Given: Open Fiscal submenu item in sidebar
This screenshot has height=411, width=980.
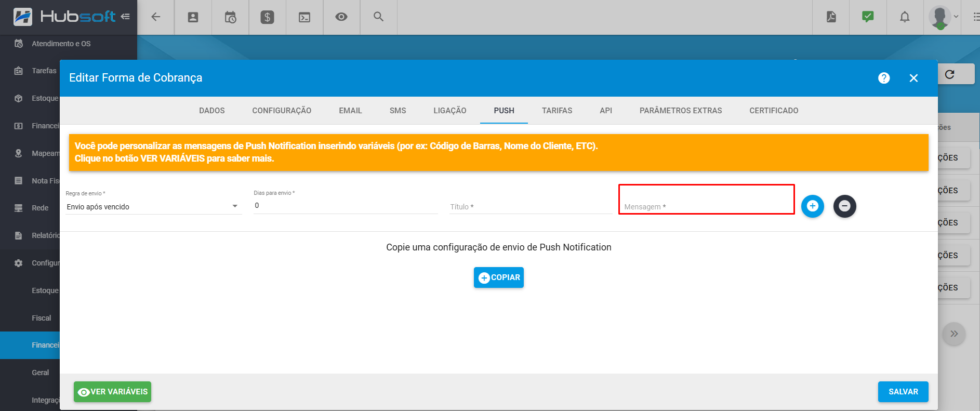Looking at the screenshot, I should 42,318.
